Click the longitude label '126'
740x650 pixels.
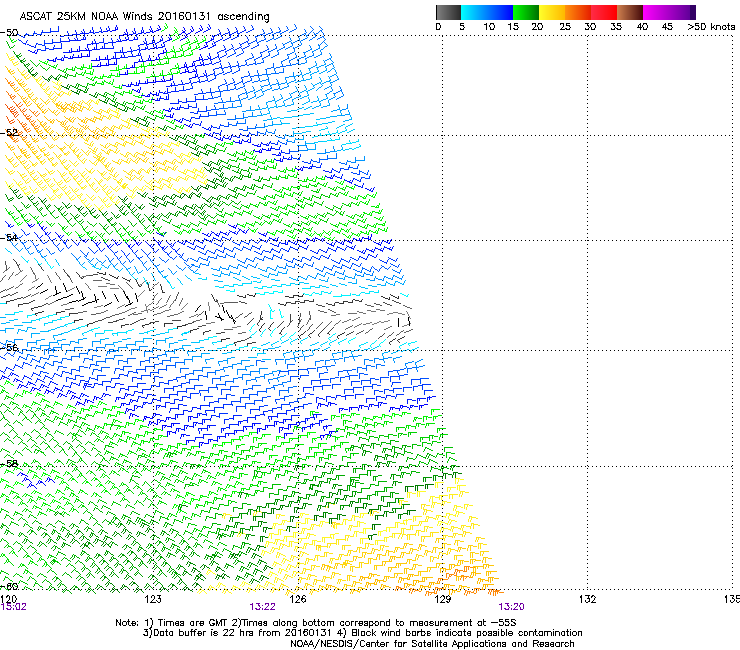(x=298, y=599)
